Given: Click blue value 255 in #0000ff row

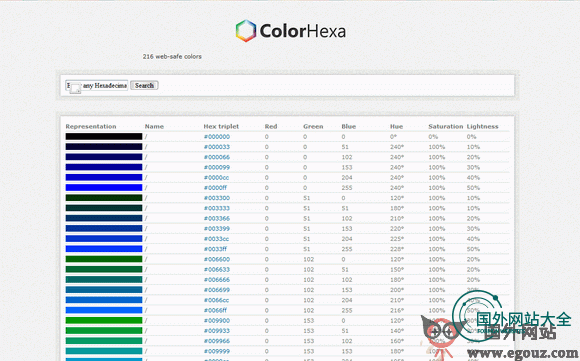Looking at the screenshot, I should (347, 188).
